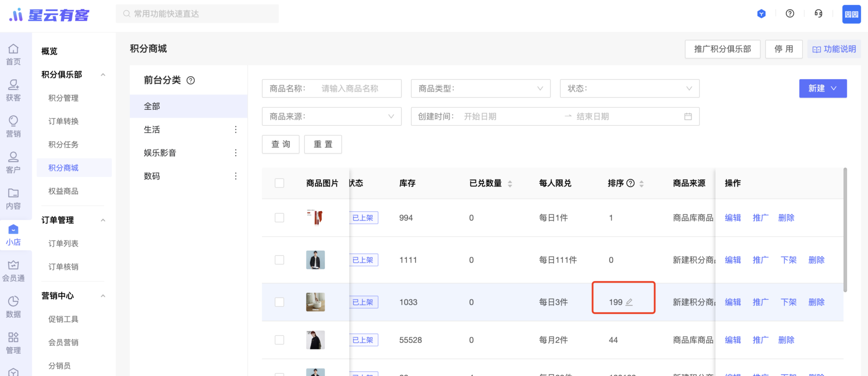The height and width of the screenshot is (376, 868).
Task: Click the 停用 button
Action: (x=784, y=49)
